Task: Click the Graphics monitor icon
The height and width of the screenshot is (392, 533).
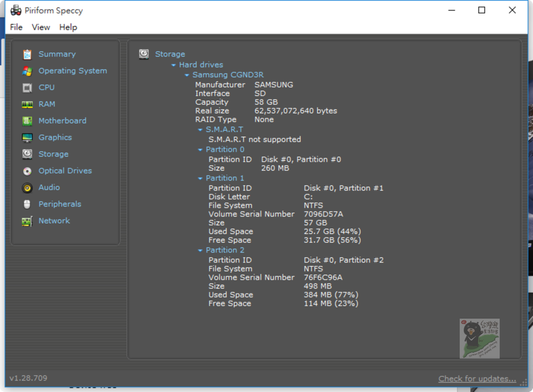Action: pyautogui.click(x=28, y=137)
